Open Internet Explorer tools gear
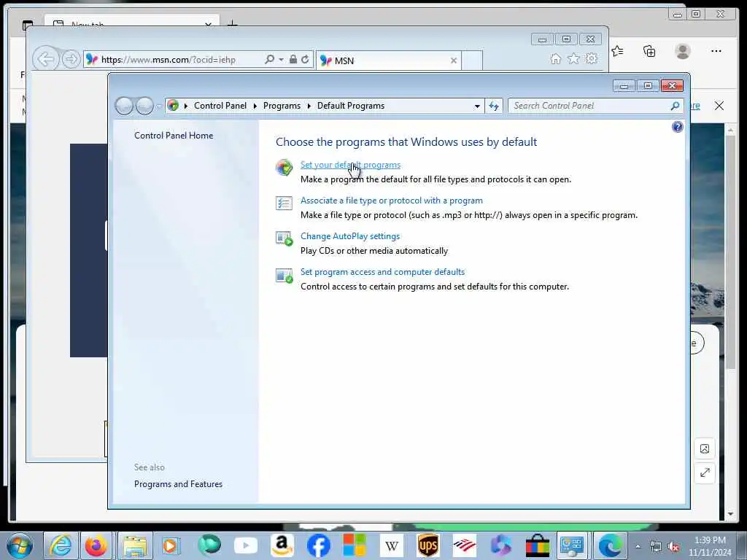The height and width of the screenshot is (560, 747). [x=591, y=59]
